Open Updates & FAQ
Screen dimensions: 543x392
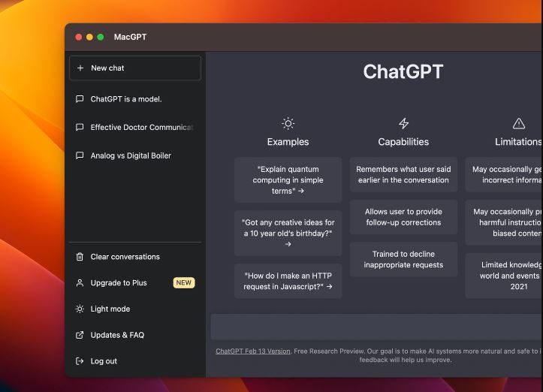pos(135,335)
